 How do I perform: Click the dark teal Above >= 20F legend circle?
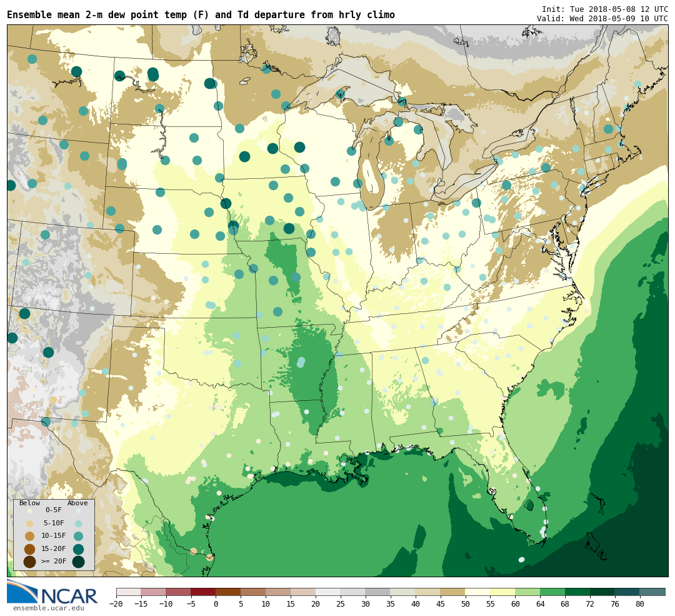78,562
